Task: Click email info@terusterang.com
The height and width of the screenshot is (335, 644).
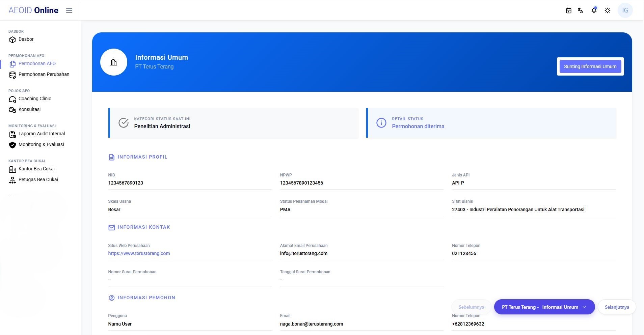Action: coord(304,253)
